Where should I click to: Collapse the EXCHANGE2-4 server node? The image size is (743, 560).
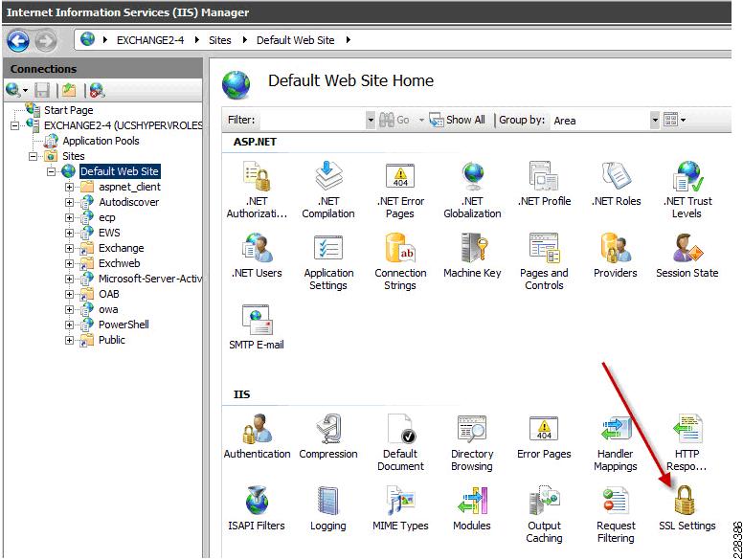pyautogui.click(x=14, y=125)
